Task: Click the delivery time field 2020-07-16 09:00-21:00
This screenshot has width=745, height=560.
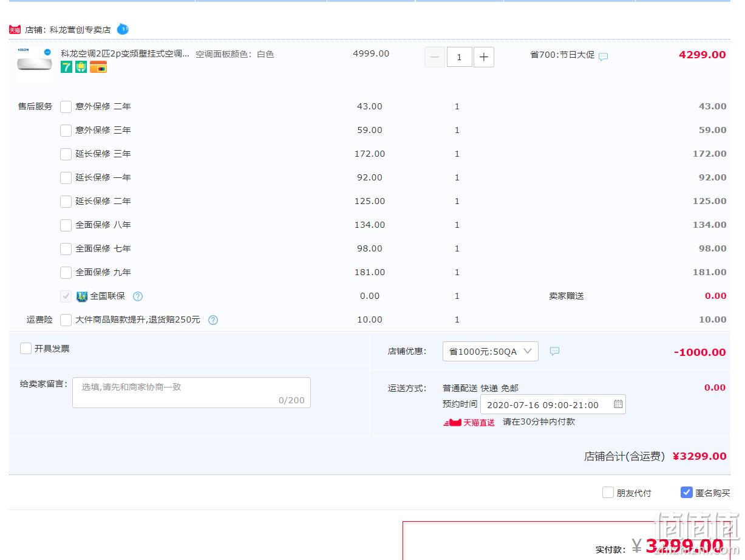Action: tap(553, 405)
